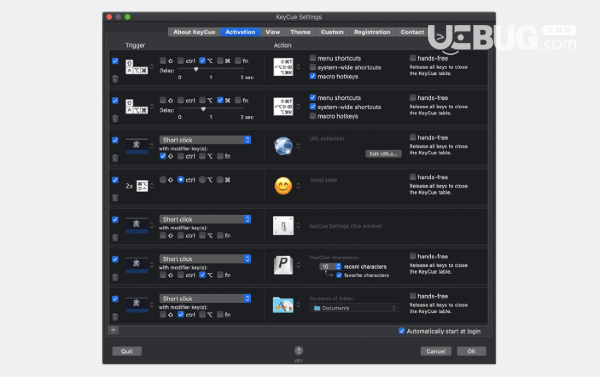Select the Activation tab
Viewport: 600px width, 377px height.
240,32
